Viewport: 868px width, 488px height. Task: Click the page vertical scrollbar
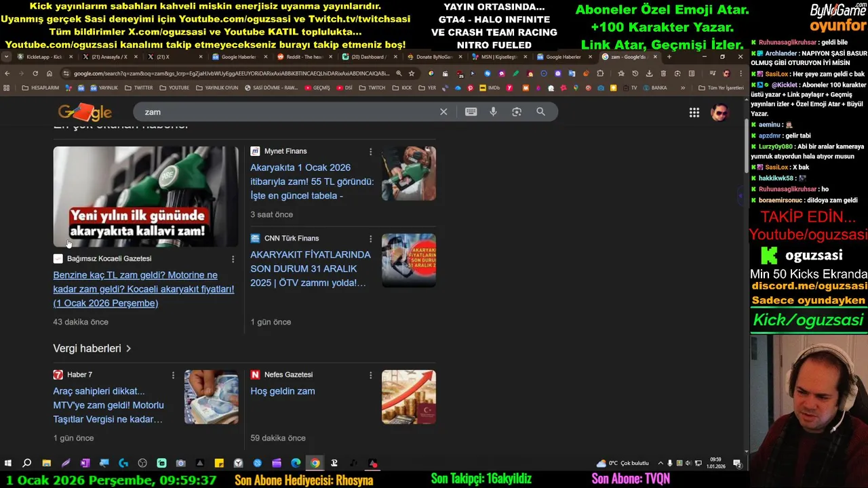pyautogui.click(x=747, y=146)
